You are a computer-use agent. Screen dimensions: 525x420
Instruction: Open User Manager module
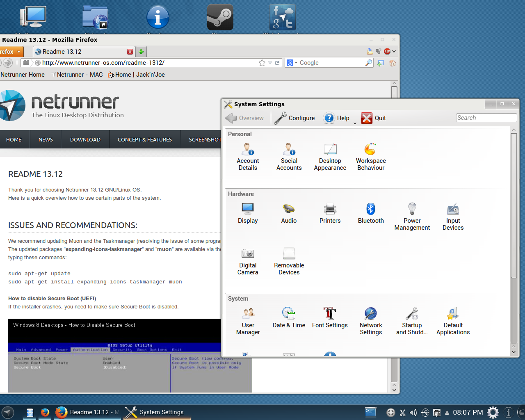pos(248,321)
